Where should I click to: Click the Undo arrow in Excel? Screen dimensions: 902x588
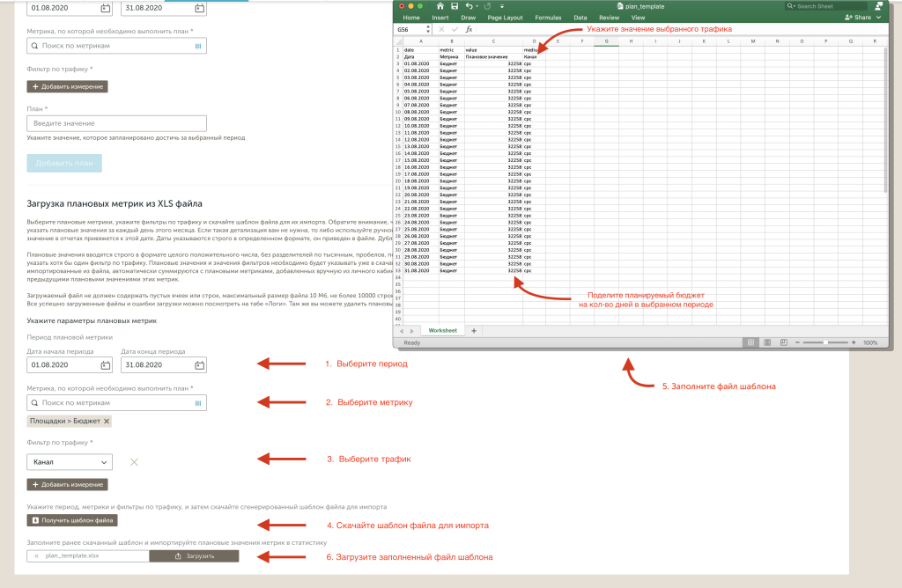click(x=469, y=6)
